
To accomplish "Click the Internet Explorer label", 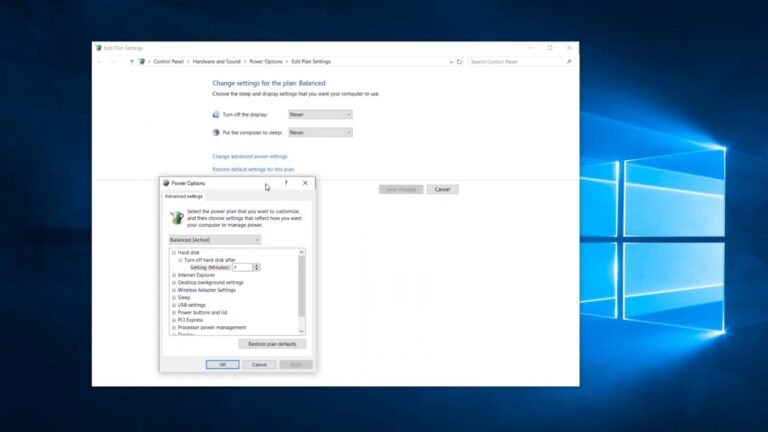I will (x=196, y=275).
